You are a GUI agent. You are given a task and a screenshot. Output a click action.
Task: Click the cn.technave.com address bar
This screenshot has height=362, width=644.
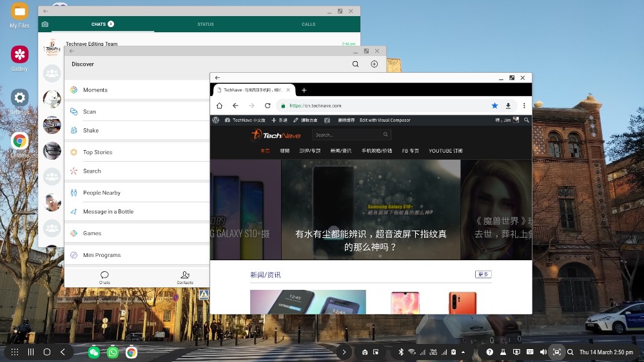(x=382, y=106)
